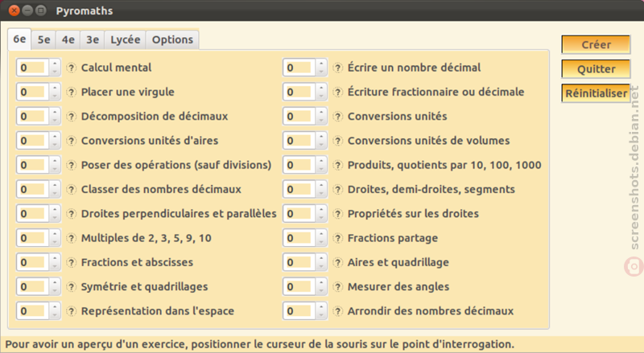Image resolution: width=644 pixels, height=353 pixels.
Task: Increase Symétrie et quadrillages count up arrow
Action: [x=55, y=282]
